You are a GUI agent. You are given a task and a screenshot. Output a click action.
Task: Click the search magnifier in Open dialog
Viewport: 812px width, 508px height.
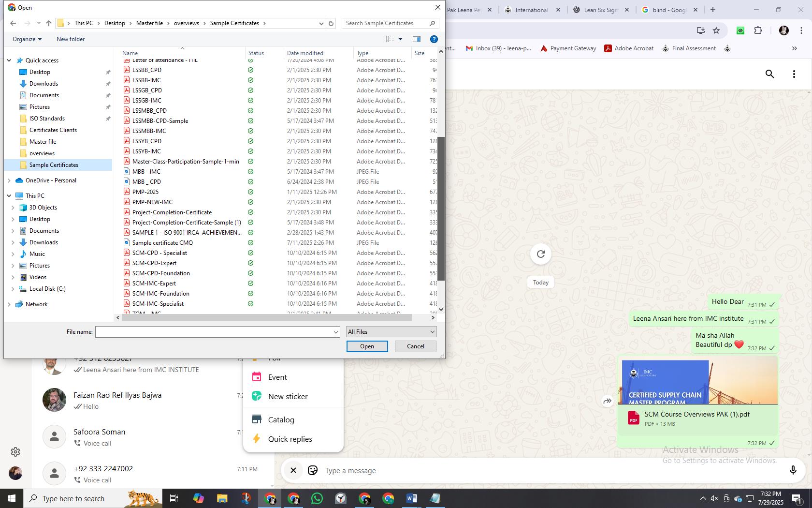point(432,23)
